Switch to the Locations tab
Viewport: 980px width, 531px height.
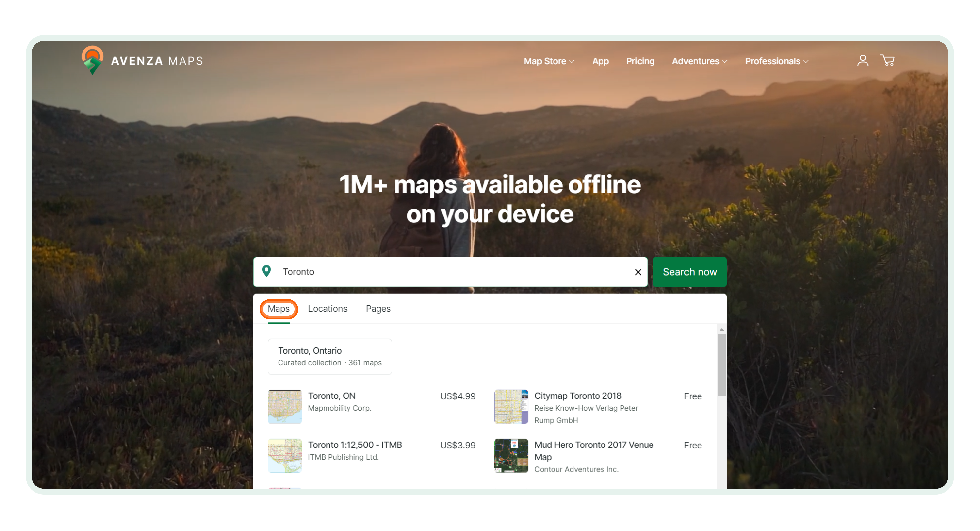tap(328, 308)
